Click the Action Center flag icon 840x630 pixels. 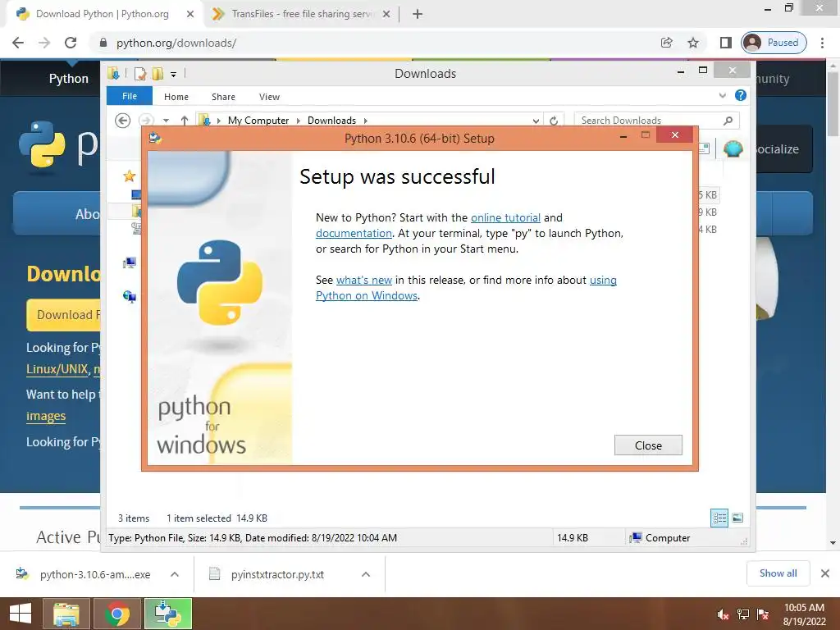click(x=763, y=615)
